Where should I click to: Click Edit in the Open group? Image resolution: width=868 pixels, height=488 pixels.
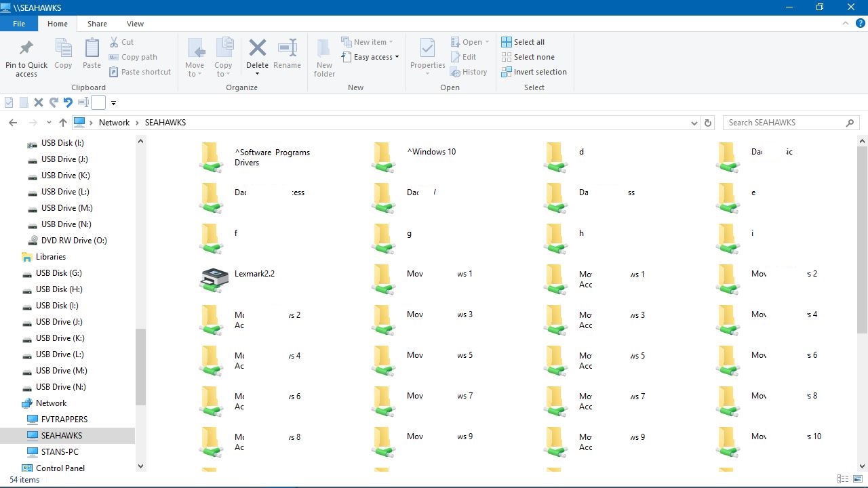[x=464, y=57]
